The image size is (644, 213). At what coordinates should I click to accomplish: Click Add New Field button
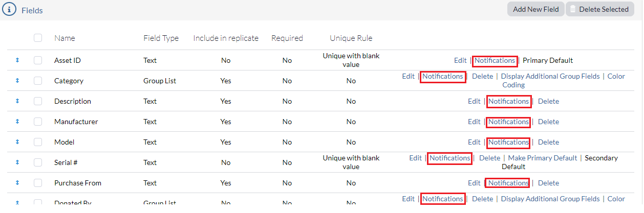click(535, 9)
